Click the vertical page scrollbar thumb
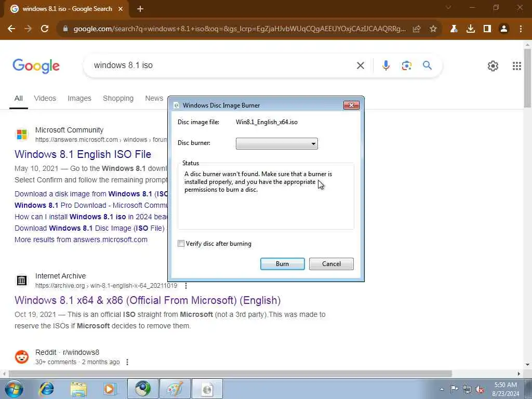The image size is (532, 399). click(x=527, y=78)
